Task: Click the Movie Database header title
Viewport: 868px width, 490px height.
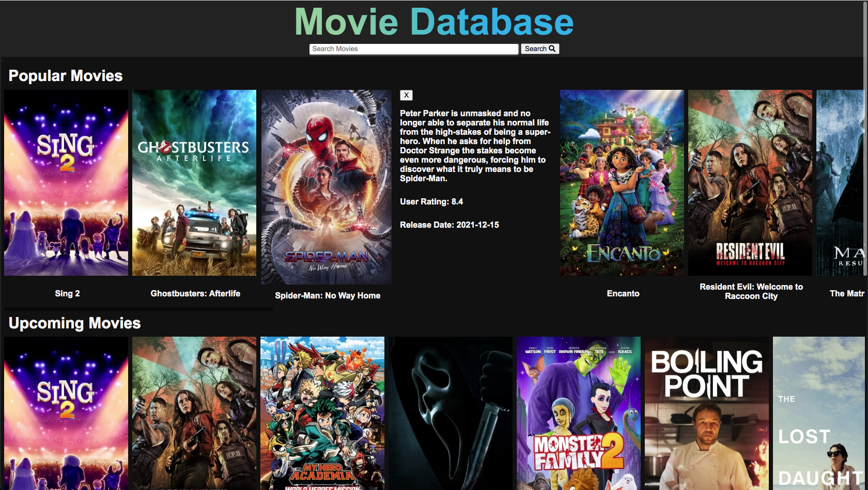Action: (434, 22)
